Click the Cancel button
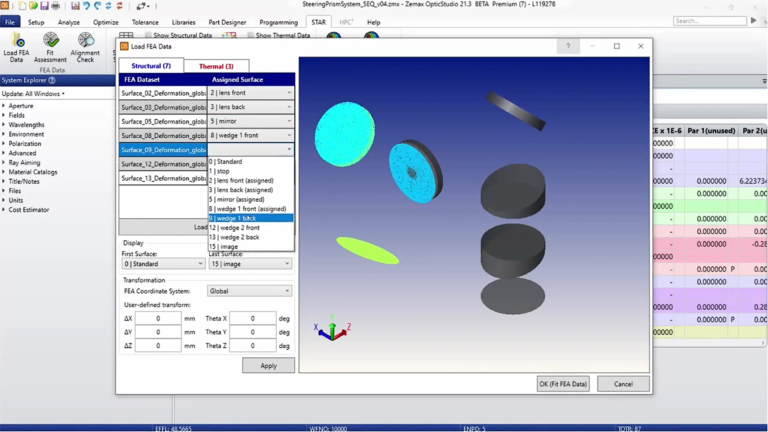 (623, 384)
